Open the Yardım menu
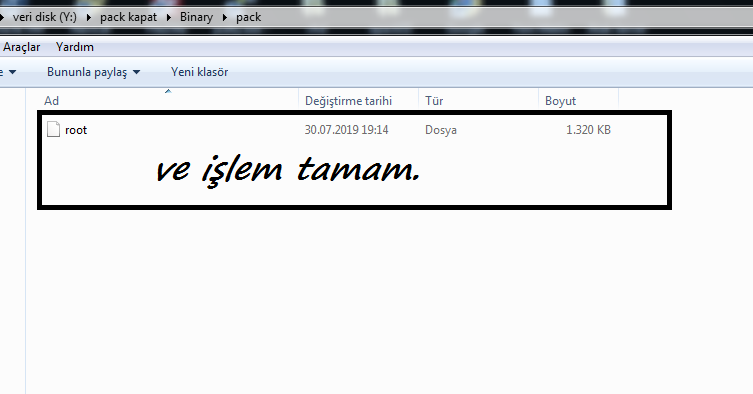Image resolution: width=753 pixels, height=394 pixels. [x=74, y=47]
